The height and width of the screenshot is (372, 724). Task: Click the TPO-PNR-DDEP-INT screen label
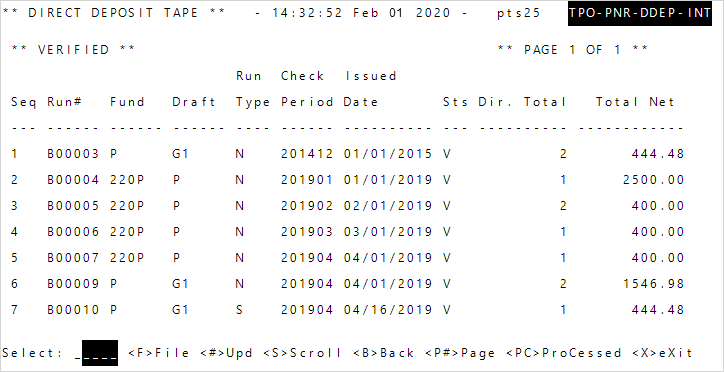pos(640,13)
